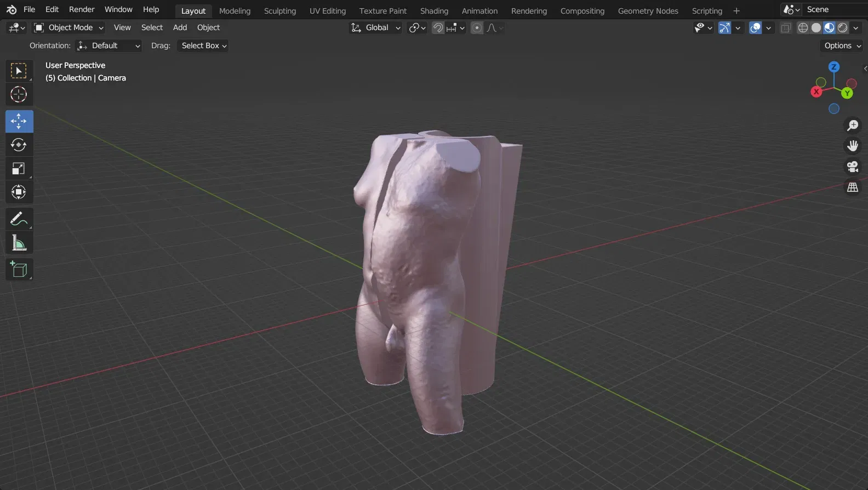Screen dimensions: 868x490
Task: Switch to wireframe viewport shading
Action: (803, 28)
